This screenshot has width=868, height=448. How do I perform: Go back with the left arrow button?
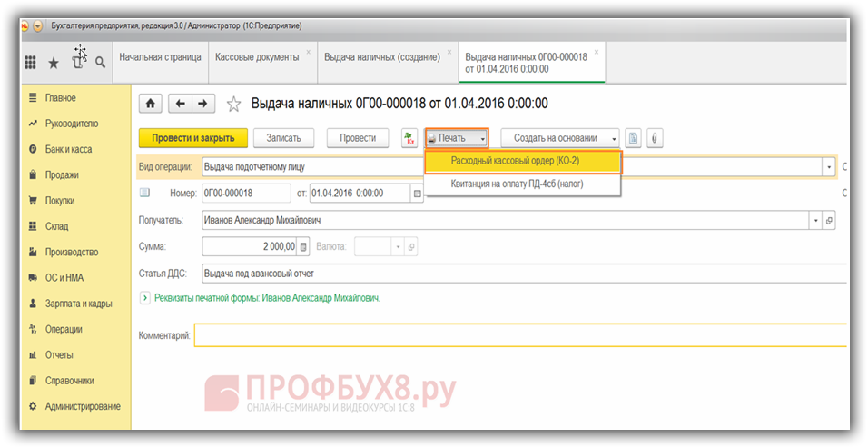click(x=180, y=104)
